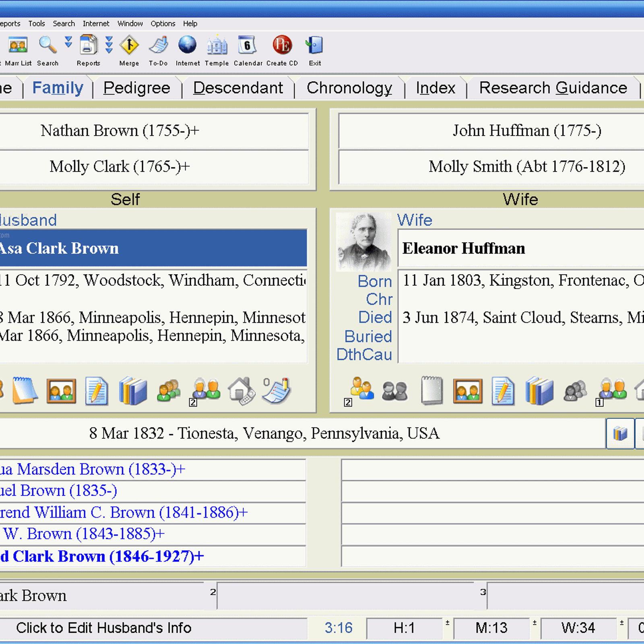Image resolution: width=644 pixels, height=644 pixels.
Task: Switch to the Descendant tab
Action: pyautogui.click(x=238, y=88)
